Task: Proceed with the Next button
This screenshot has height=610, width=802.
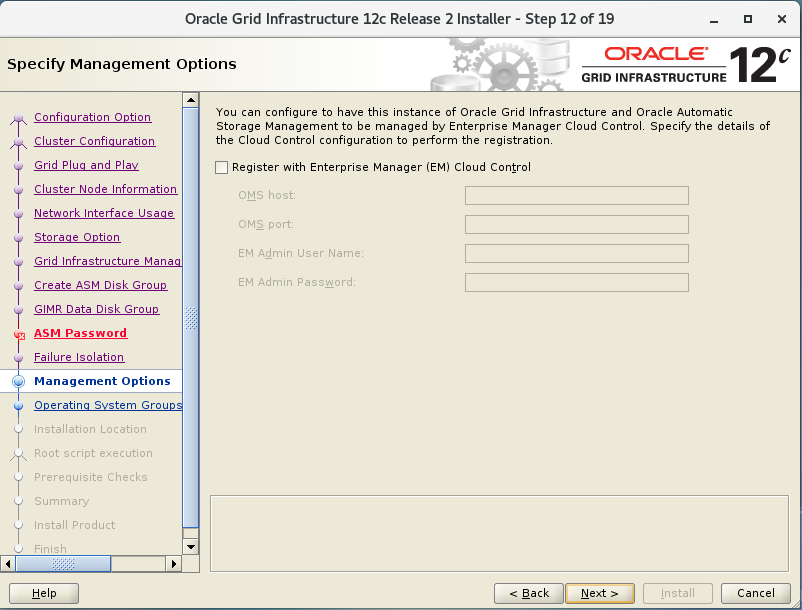Action: pos(600,593)
